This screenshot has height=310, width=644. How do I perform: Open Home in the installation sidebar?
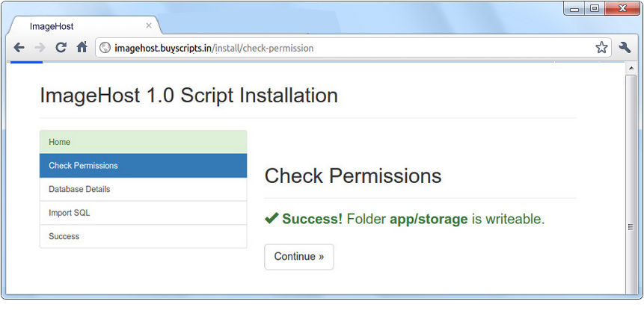(143, 142)
